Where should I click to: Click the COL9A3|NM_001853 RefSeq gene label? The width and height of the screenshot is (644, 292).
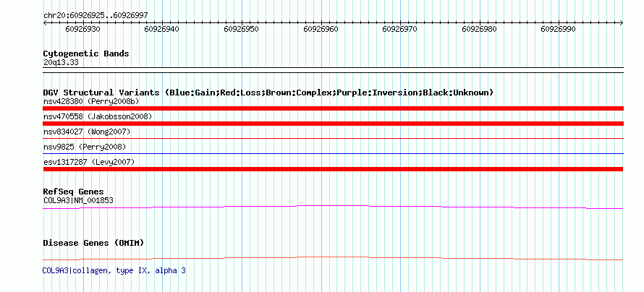coord(78,200)
